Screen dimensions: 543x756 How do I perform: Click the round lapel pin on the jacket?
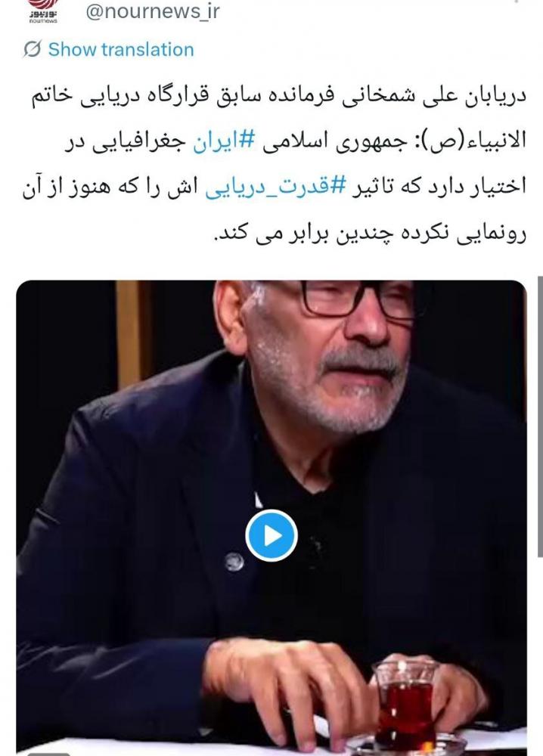tap(234, 562)
